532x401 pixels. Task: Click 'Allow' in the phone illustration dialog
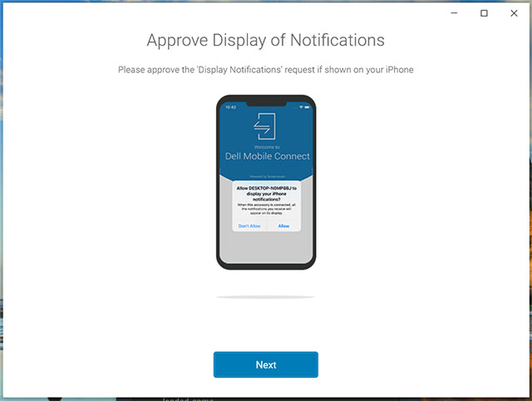pos(283,225)
